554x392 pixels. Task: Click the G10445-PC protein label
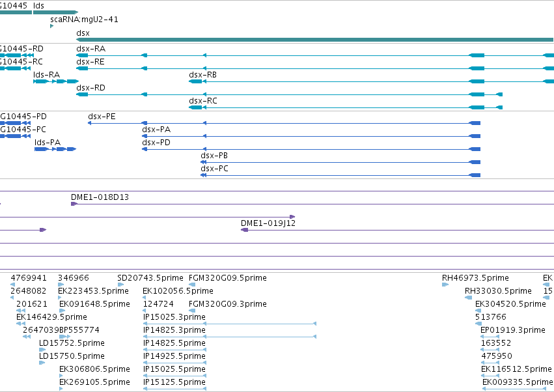coord(23,130)
